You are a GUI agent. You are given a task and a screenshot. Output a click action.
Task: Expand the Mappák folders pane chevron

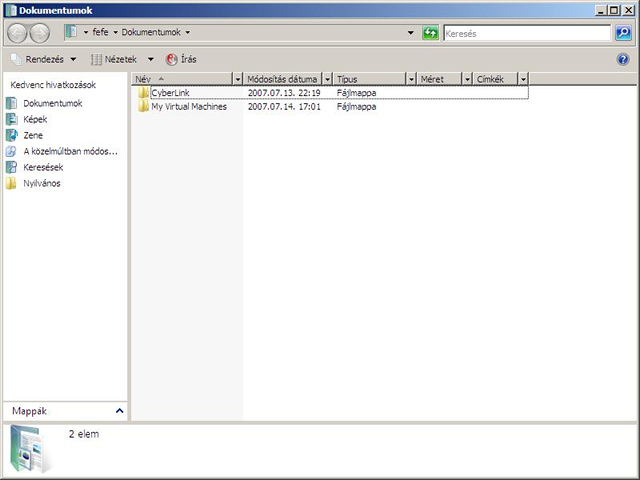click(x=120, y=411)
